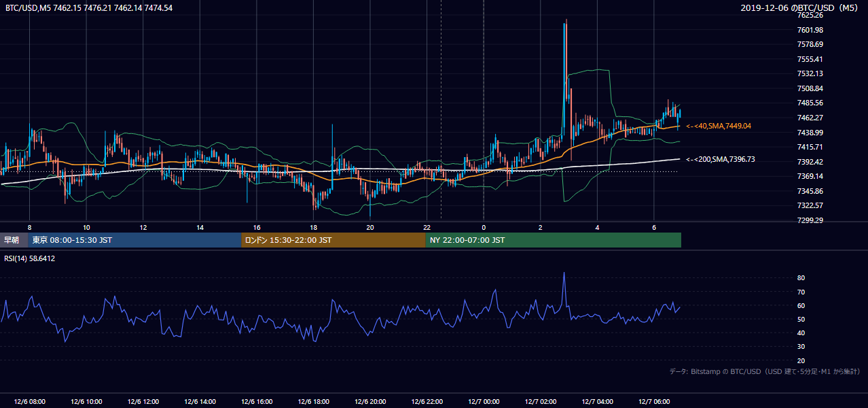Viewport: 868px width, 408px height.
Task: Click price axis value 7508.84
Action: [x=810, y=88]
